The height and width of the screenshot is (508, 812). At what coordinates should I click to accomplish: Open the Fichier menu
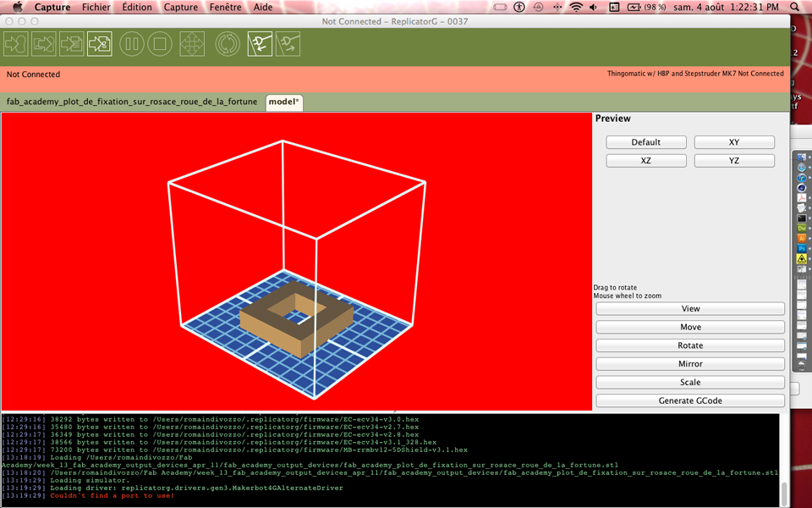click(x=96, y=8)
